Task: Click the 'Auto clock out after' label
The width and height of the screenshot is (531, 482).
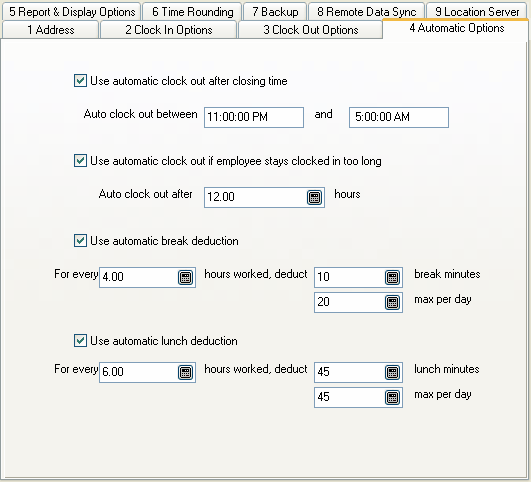Action: pos(145,194)
